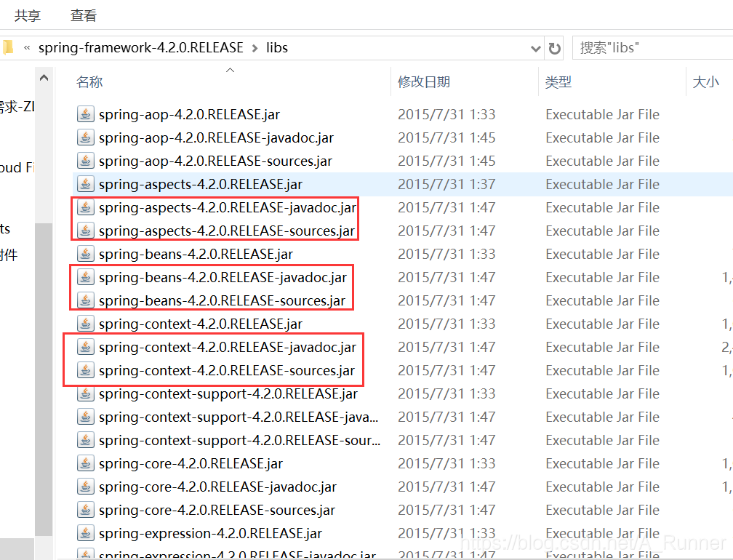This screenshot has height=560, width=733.
Task: Click Executable Jar File type of spring-aop-4.2.0.RELEASE.jar
Action: [602, 114]
